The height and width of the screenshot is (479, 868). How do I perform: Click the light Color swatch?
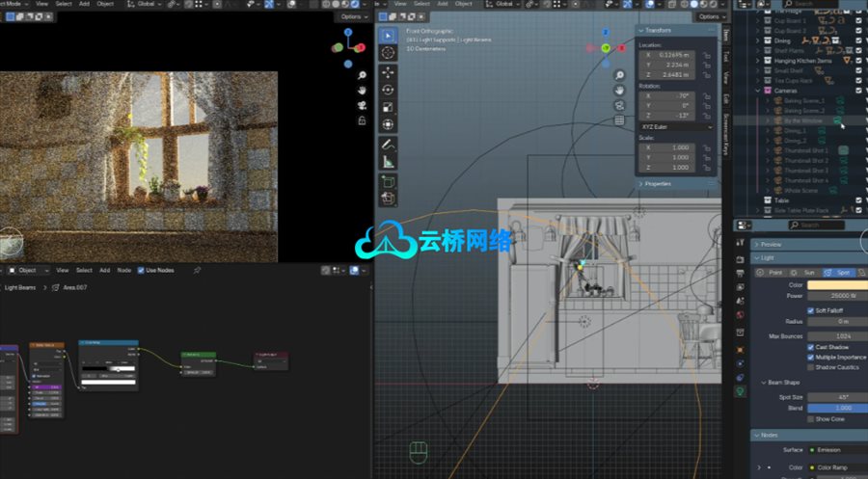[x=835, y=284]
